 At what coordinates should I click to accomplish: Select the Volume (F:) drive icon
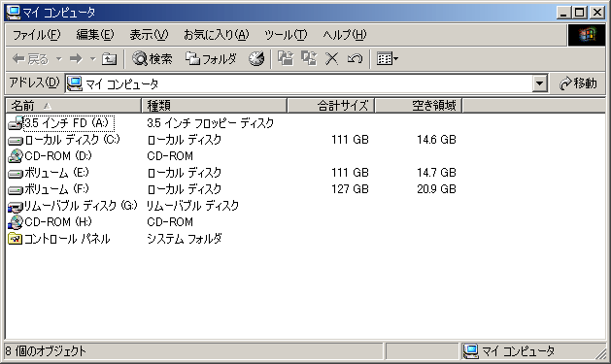click(16, 190)
